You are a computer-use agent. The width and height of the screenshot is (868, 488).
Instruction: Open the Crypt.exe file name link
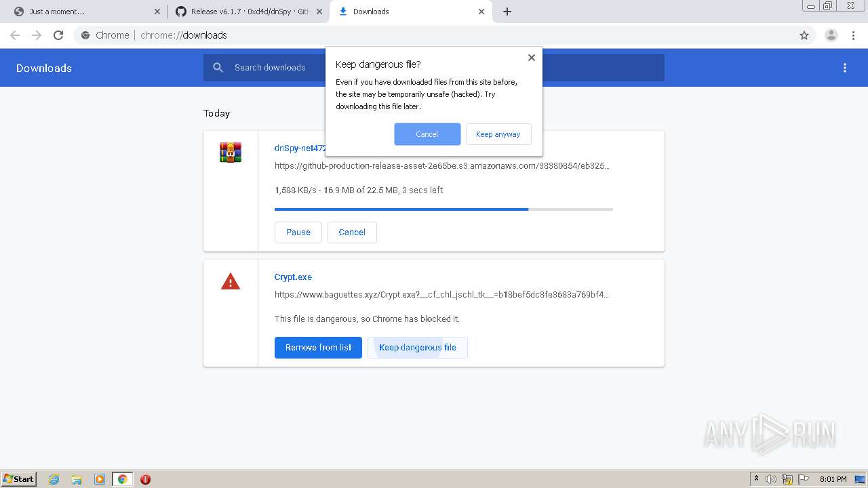click(293, 277)
